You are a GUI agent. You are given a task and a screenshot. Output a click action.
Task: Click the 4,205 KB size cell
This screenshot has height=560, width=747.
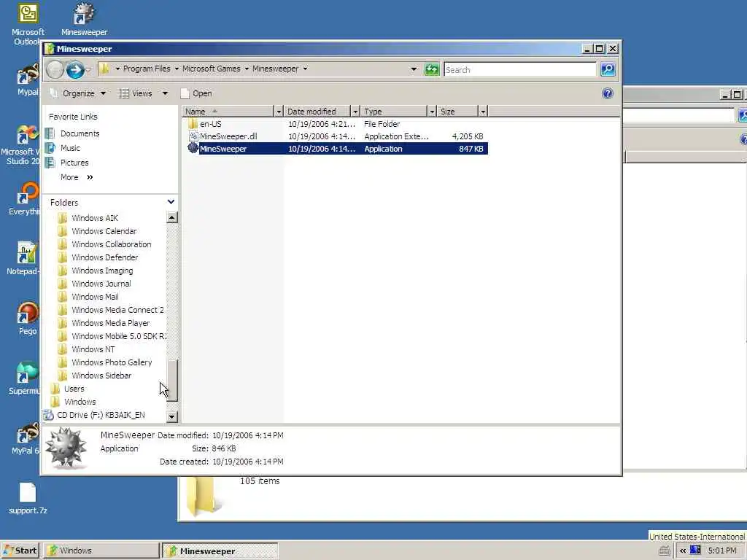[x=468, y=136]
